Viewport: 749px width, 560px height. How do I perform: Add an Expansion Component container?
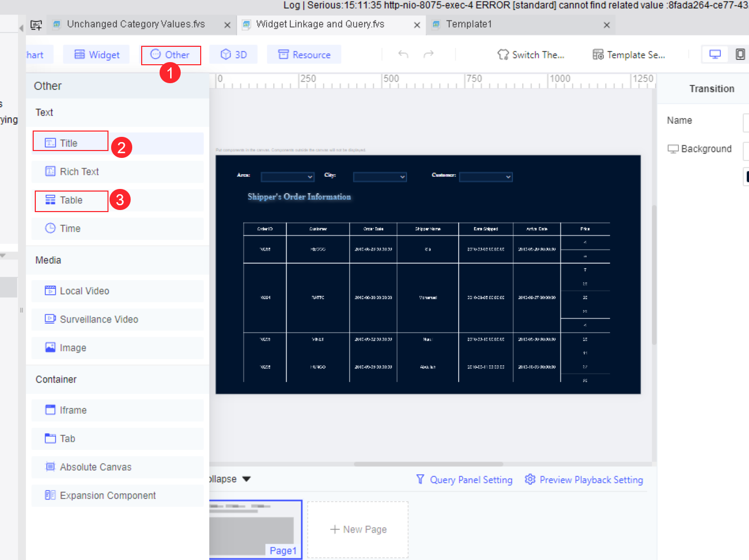coord(117,495)
